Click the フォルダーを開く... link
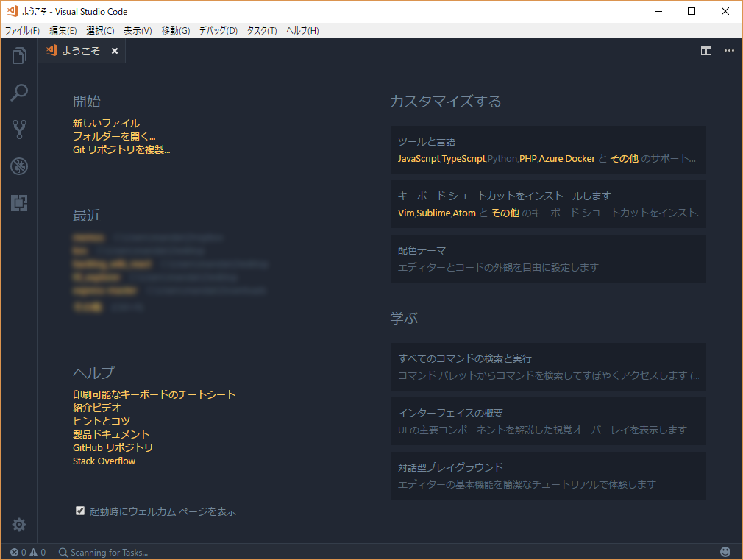 tap(114, 137)
